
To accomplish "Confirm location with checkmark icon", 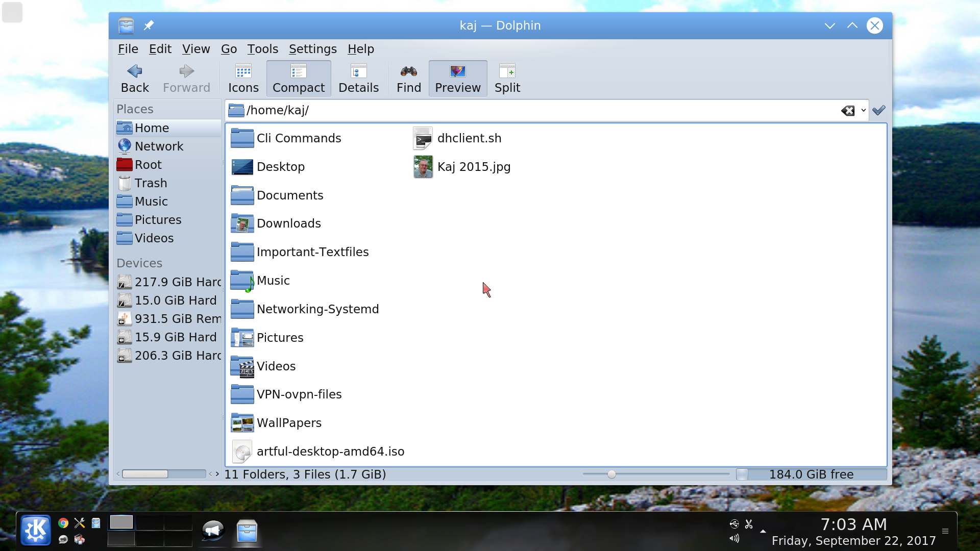I will click(878, 110).
